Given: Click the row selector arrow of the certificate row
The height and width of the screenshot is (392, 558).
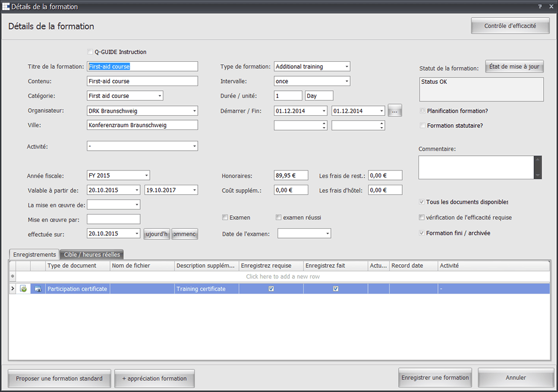Looking at the screenshot, I should point(12,289).
